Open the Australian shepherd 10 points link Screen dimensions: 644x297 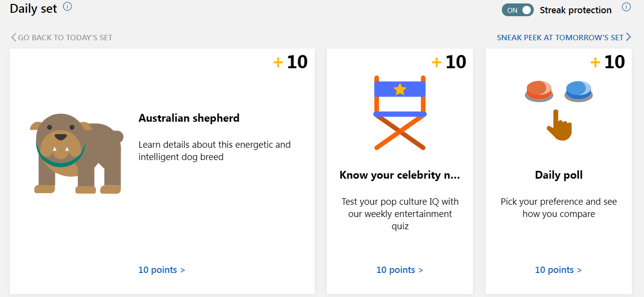click(158, 270)
